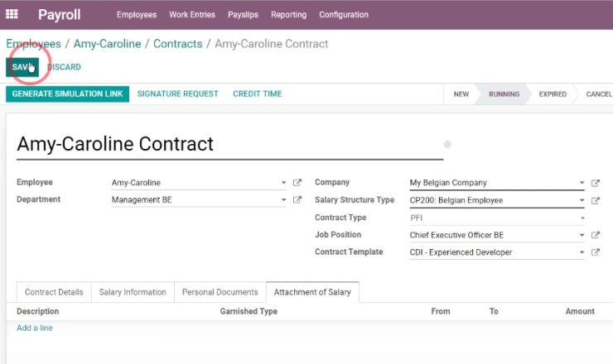Image resolution: width=613 pixels, height=364 pixels.
Task: Open external link for Company field
Action: coord(596,183)
